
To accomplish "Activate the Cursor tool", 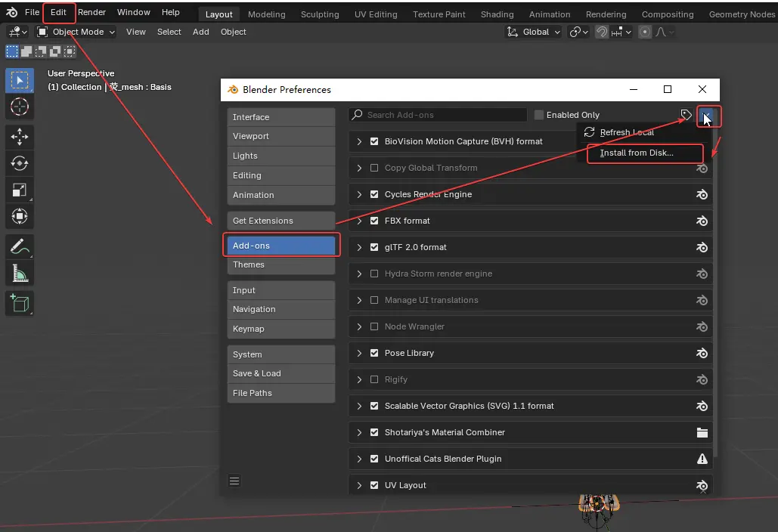I will [20, 107].
